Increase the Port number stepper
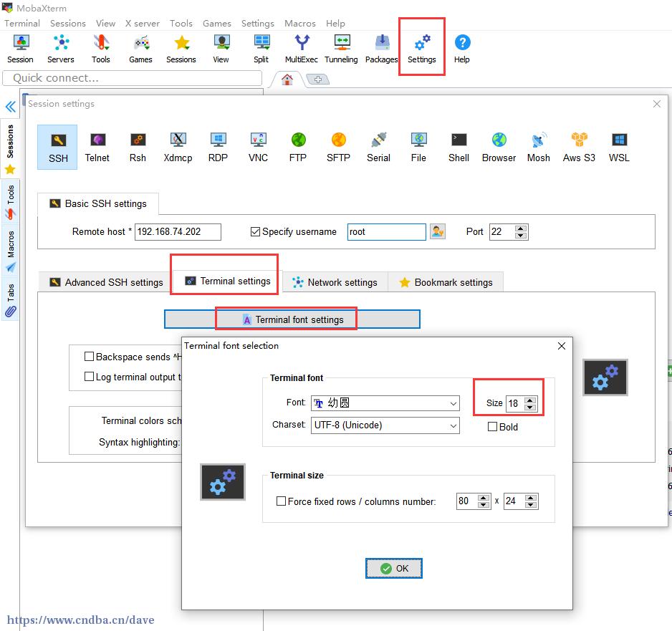This screenshot has width=672, height=631. click(x=521, y=228)
